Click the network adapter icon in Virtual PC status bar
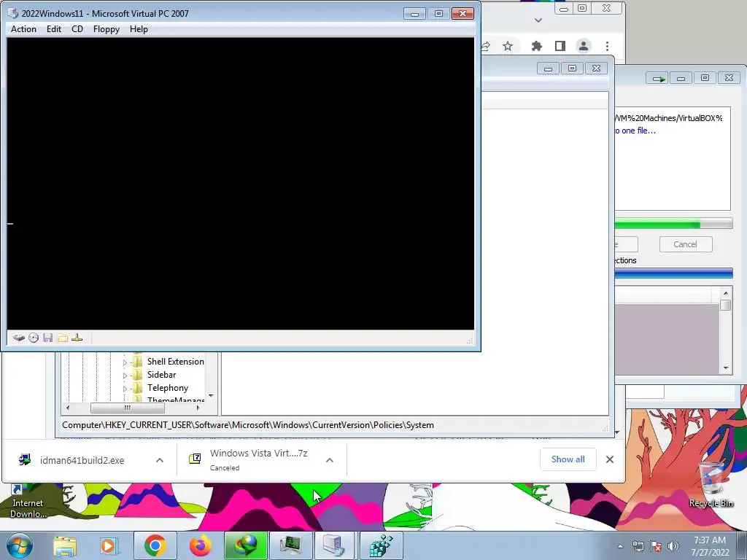Screen dimensions: 747x560 [77, 338]
